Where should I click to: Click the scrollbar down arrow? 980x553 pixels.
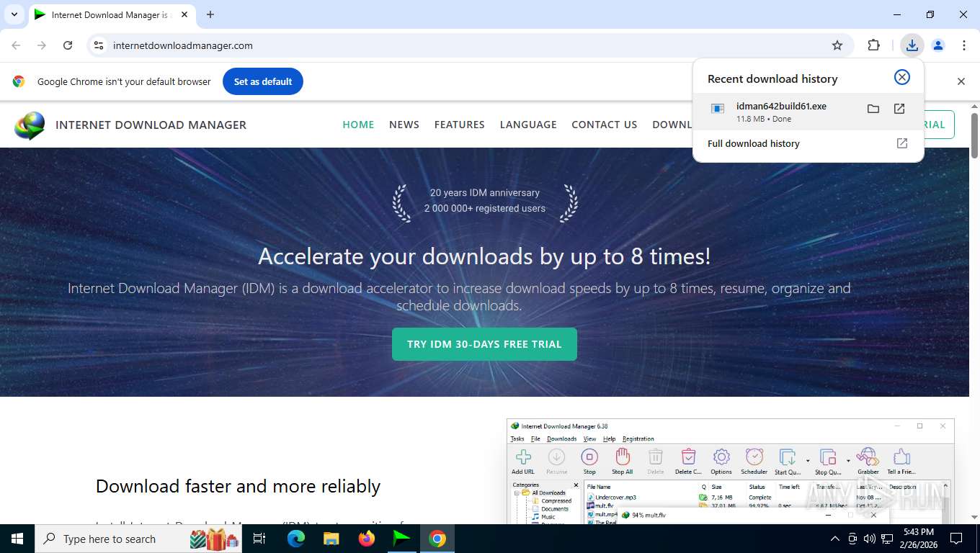[x=974, y=517]
